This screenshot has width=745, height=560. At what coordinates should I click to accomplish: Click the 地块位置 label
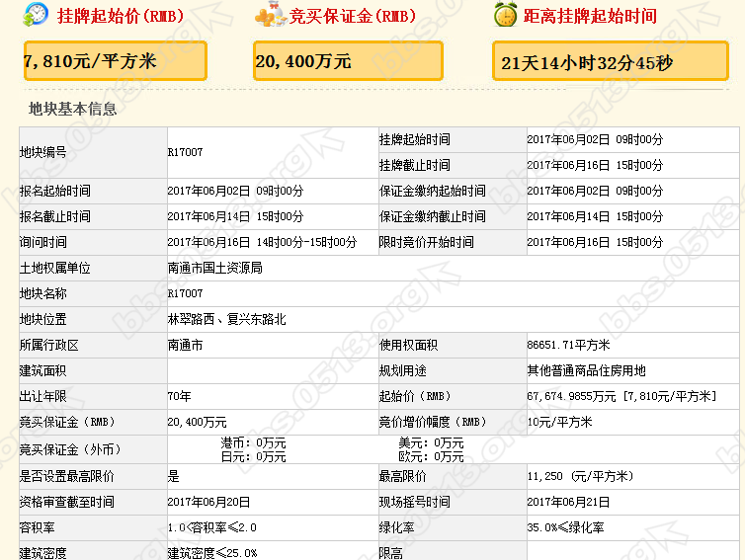43,319
